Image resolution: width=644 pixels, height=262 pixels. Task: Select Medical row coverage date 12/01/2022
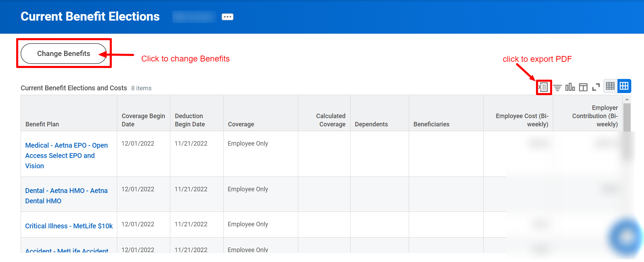[138, 144]
